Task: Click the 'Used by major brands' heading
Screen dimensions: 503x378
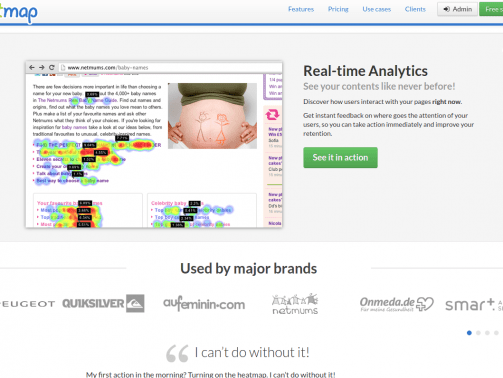Action: point(249,268)
